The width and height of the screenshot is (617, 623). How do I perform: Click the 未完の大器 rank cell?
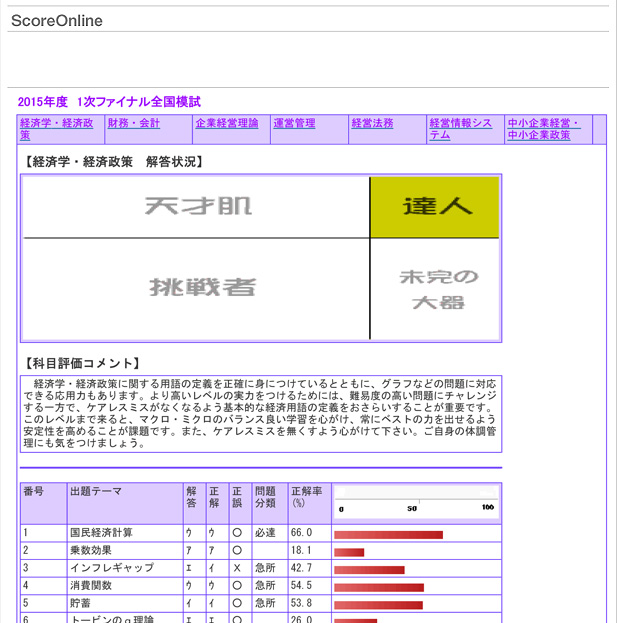(x=435, y=289)
